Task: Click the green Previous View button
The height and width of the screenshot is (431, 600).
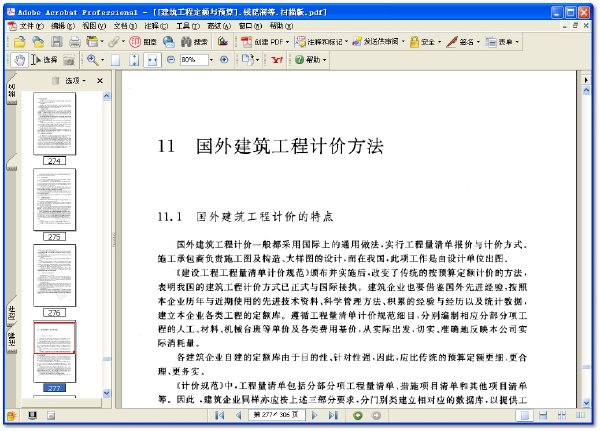Action: [x=358, y=415]
